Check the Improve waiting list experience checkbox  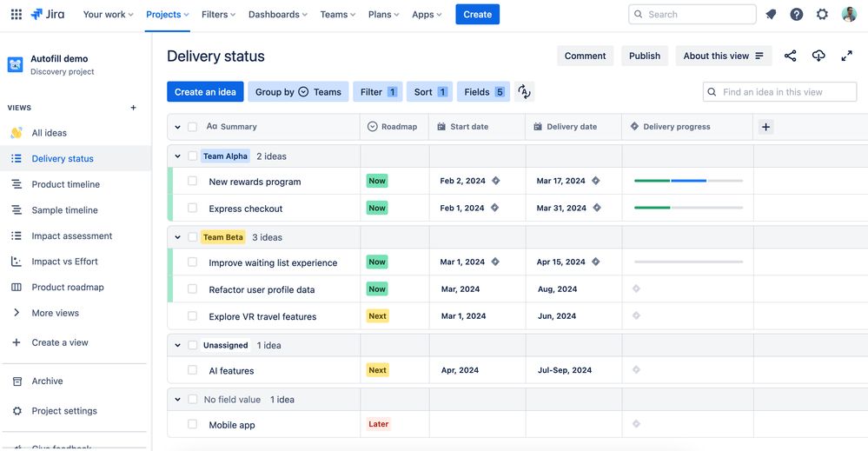192,262
